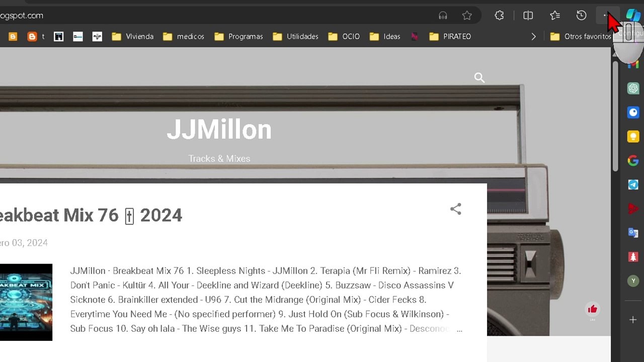Open the first orange Blogger bookmark
This screenshot has height=362, width=644.
13,36
